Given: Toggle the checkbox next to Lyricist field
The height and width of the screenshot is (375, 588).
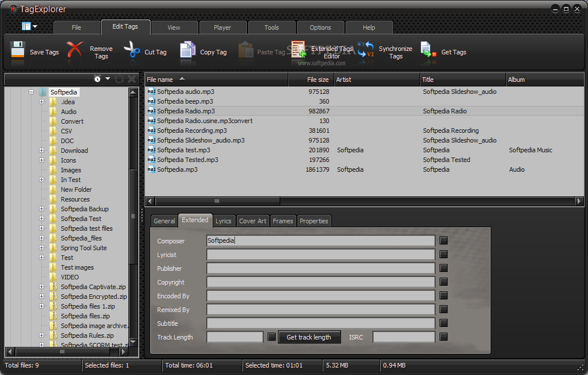Looking at the screenshot, I should [444, 254].
